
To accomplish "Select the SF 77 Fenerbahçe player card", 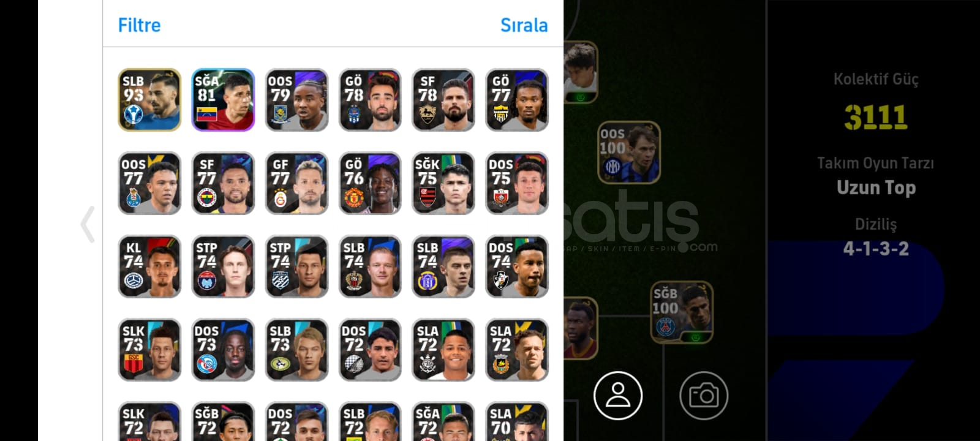I will (x=223, y=183).
